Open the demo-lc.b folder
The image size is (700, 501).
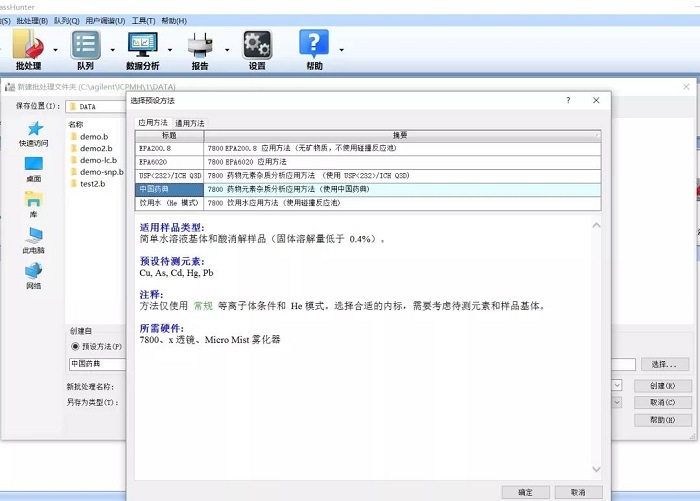click(x=98, y=160)
